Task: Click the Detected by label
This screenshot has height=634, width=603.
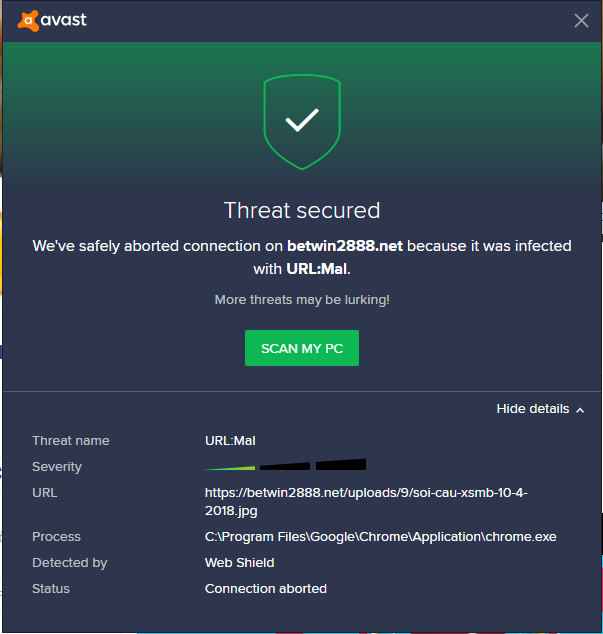Action: tap(69, 563)
